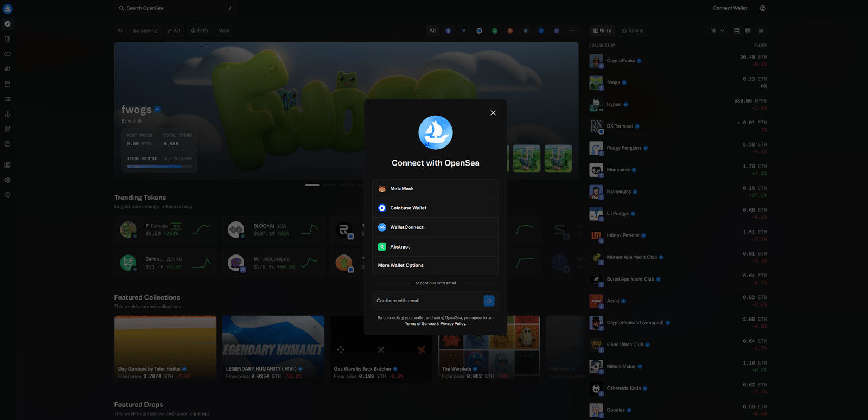Expand More Wallet Options
Viewport: 868px width, 420px height.
(x=435, y=265)
